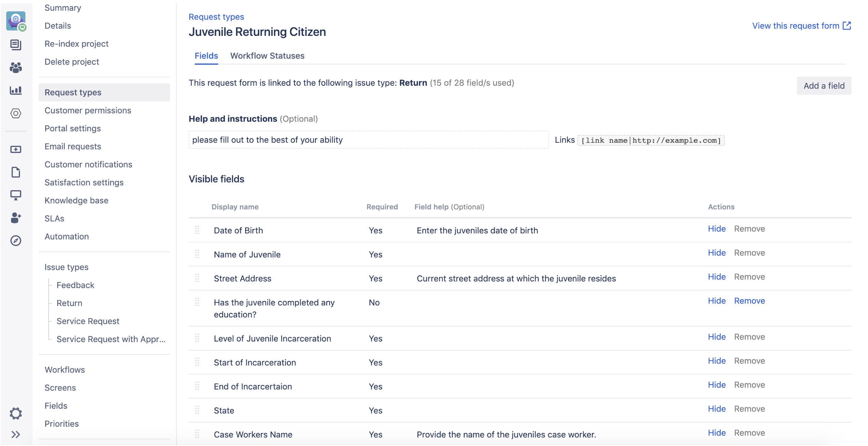
Task: Open the Reports bar chart icon
Action: point(16,90)
